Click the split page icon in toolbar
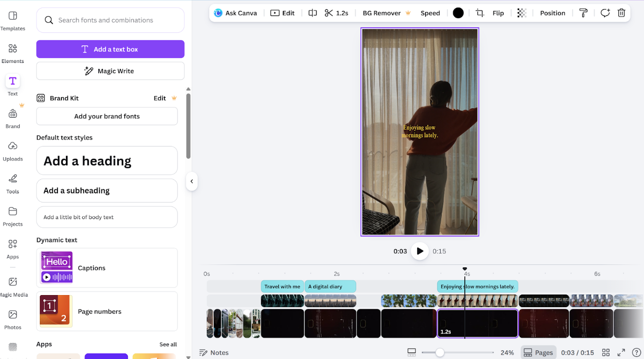This screenshot has height=359, width=644. 312,13
